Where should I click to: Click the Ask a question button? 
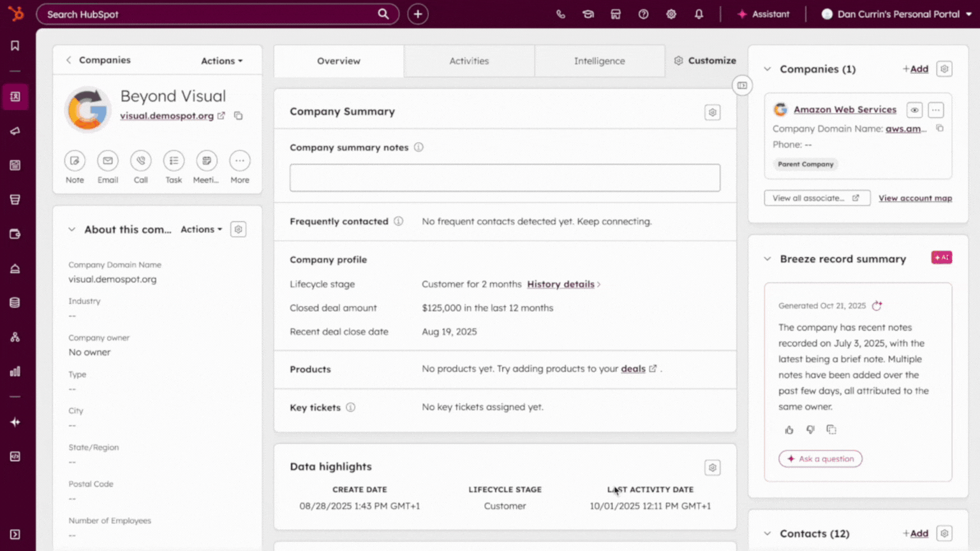point(820,459)
